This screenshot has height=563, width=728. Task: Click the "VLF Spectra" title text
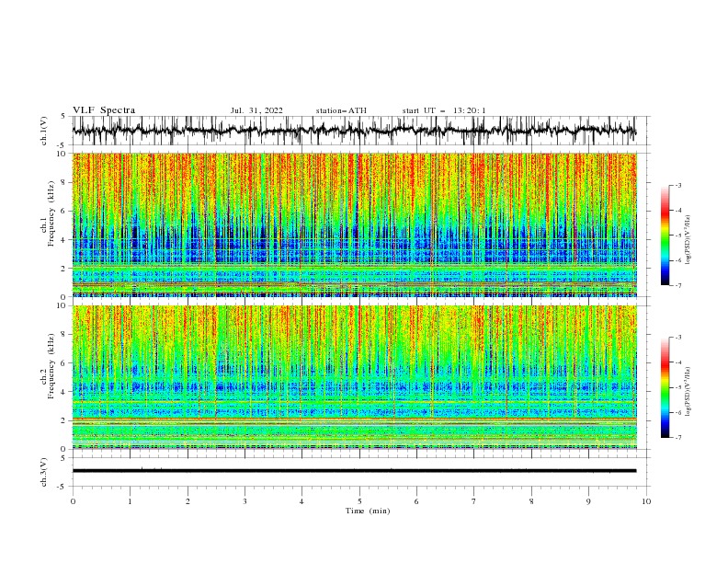(x=104, y=110)
